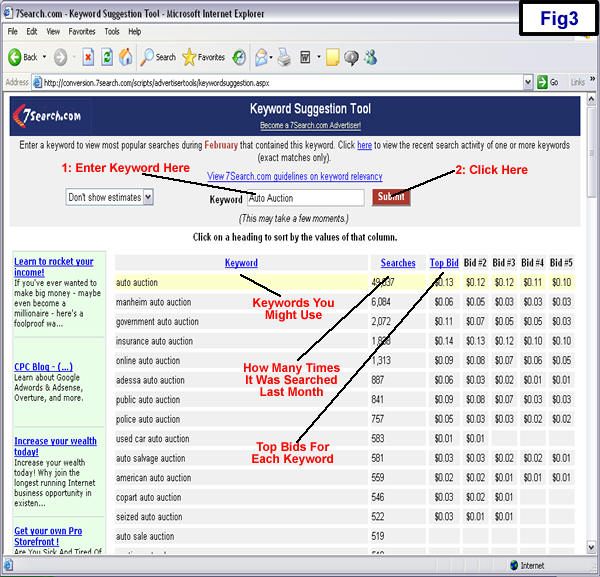Select the "public auto auction" keyword cell
The width and height of the screenshot is (600, 577).
click(241, 399)
